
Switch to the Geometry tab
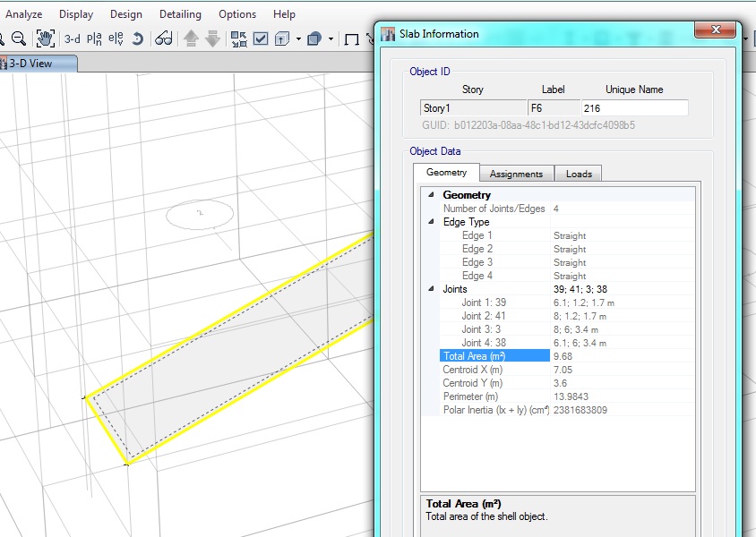click(446, 173)
